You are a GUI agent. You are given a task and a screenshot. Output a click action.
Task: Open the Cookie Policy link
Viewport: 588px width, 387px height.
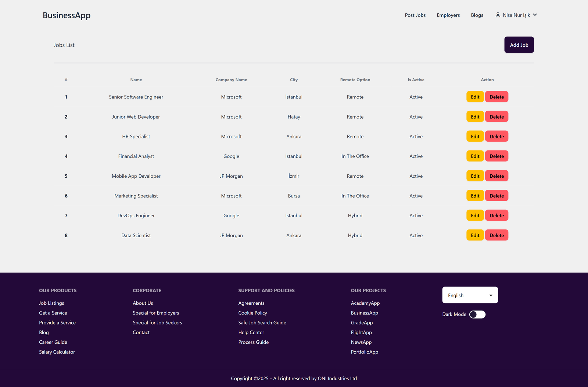[x=252, y=313]
